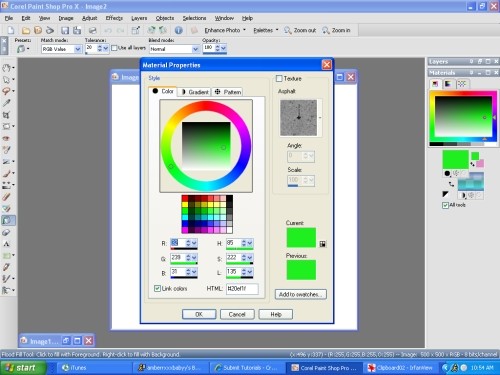Image resolution: width=500 pixels, height=375 pixels.
Task: Select the Flood Fill tool
Action: click(x=8, y=220)
